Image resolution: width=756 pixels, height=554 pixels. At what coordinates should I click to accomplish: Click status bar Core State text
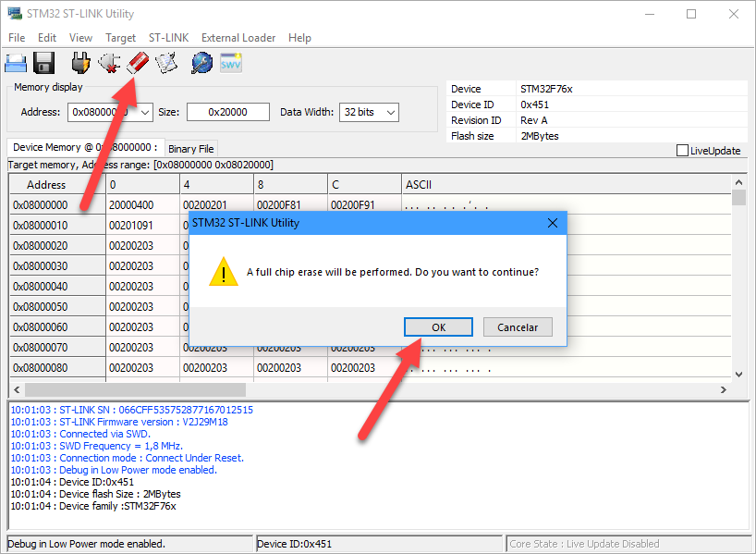[584, 544]
